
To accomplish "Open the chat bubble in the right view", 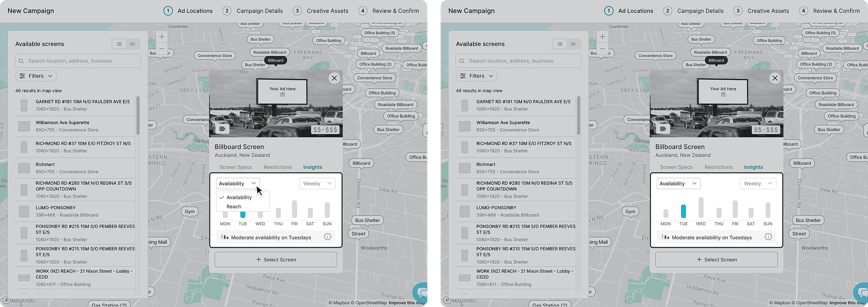I will point(861,293).
